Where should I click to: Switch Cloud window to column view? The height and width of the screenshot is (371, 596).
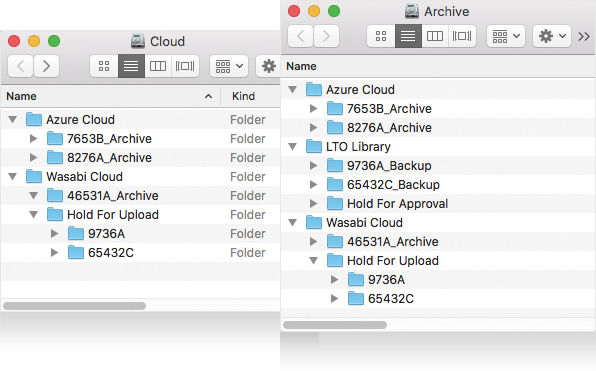tap(158, 66)
